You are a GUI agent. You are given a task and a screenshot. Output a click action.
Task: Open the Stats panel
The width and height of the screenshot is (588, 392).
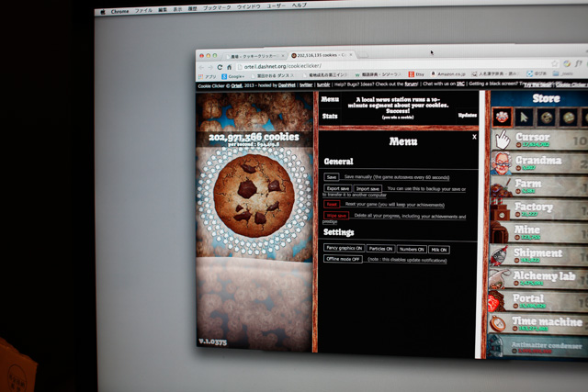click(x=330, y=117)
